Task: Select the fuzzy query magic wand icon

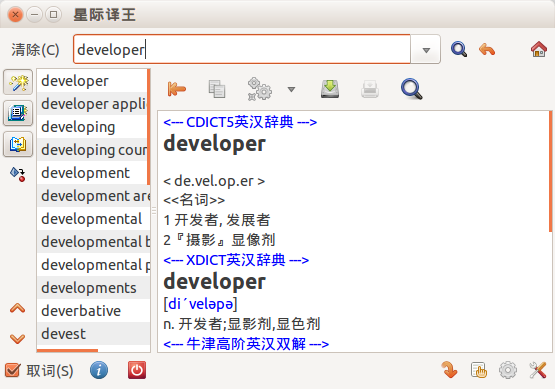Action: tap(18, 82)
